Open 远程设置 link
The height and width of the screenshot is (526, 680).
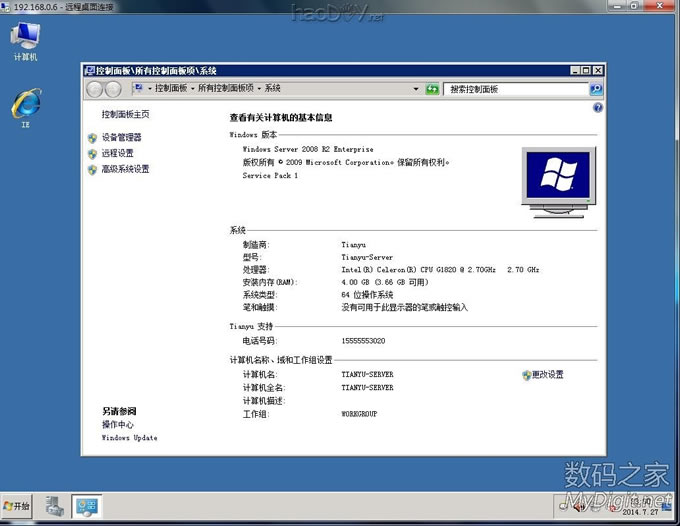coord(117,153)
